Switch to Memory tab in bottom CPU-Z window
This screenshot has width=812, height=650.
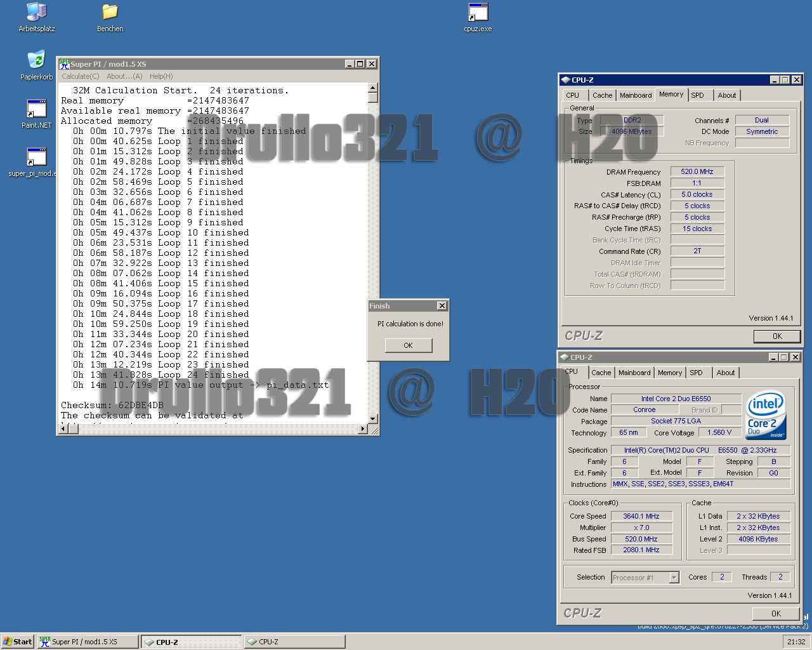[x=670, y=373]
